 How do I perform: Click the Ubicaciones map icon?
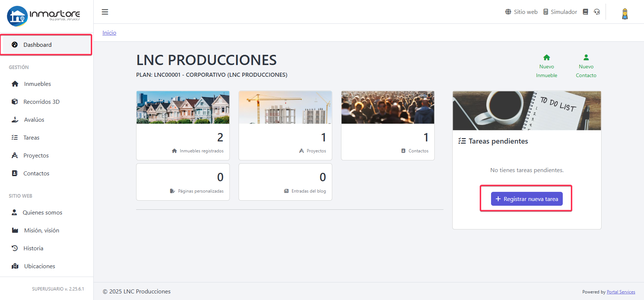pyautogui.click(x=15, y=266)
